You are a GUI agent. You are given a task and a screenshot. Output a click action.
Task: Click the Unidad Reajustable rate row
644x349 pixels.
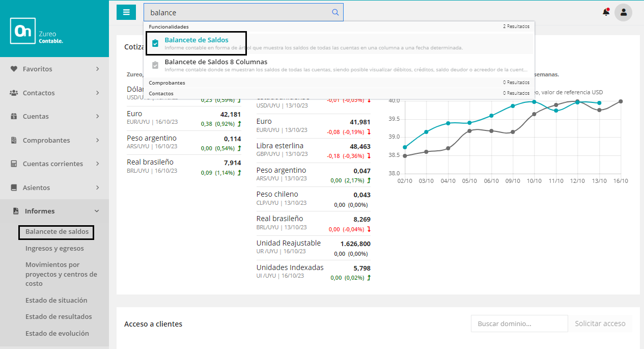pos(314,247)
